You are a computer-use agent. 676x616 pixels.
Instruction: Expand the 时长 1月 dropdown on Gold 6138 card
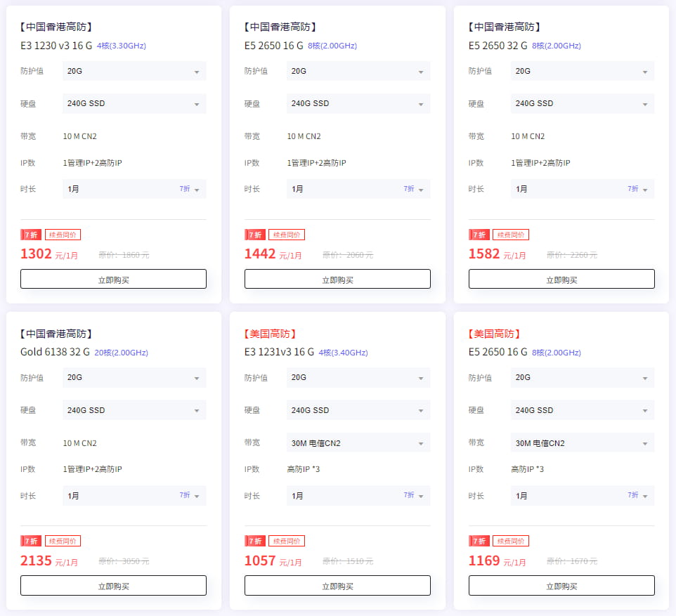[134, 495]
